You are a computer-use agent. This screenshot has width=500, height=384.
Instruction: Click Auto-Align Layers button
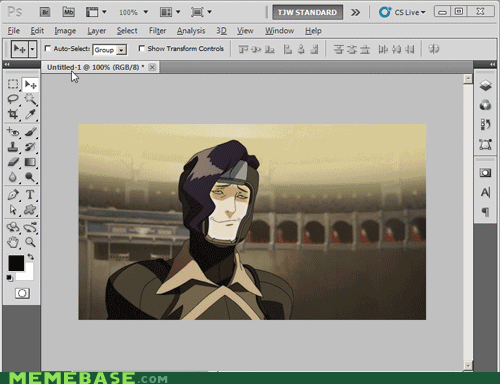tap(433, 49)
